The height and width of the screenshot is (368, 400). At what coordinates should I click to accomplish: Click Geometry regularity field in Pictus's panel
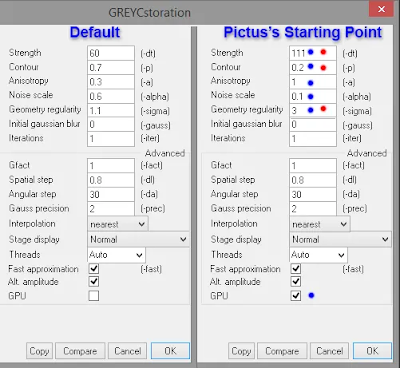coord(313,111)
